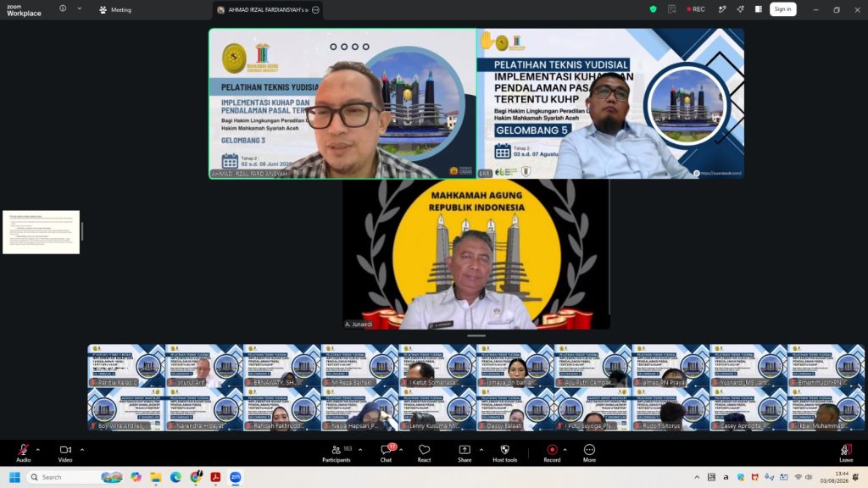868x488 pixels.
Task: Select the GELOMBANG 5 speaker video tile
Action: [x=610, y=103]
